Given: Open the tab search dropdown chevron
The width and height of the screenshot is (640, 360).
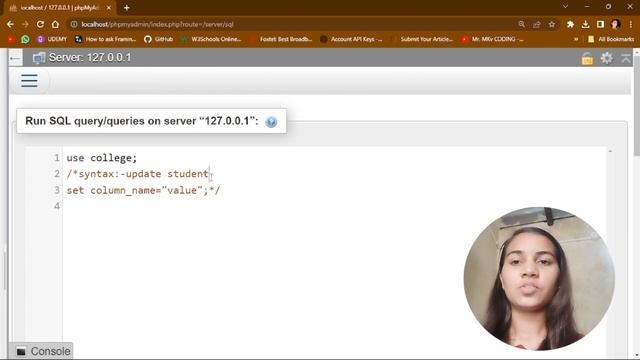Looking at the screenshot, I should pyautogui.click(x=565, y=7).
